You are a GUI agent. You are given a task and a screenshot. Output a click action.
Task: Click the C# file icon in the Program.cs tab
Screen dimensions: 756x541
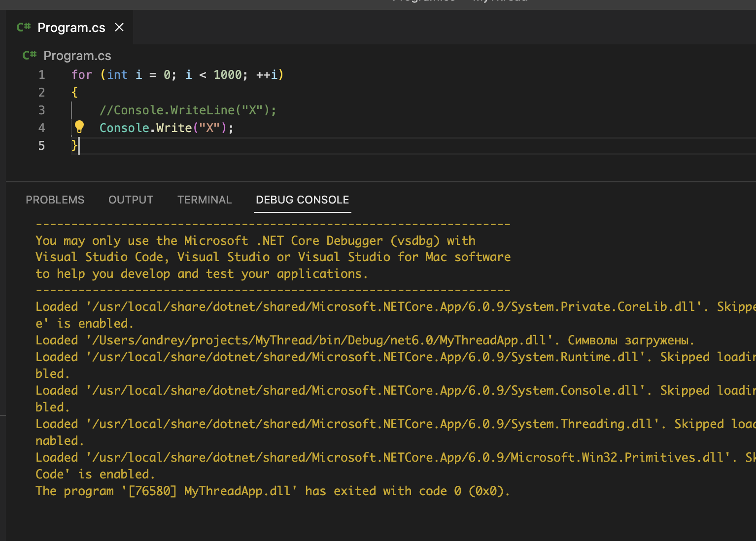click(24, 27)
